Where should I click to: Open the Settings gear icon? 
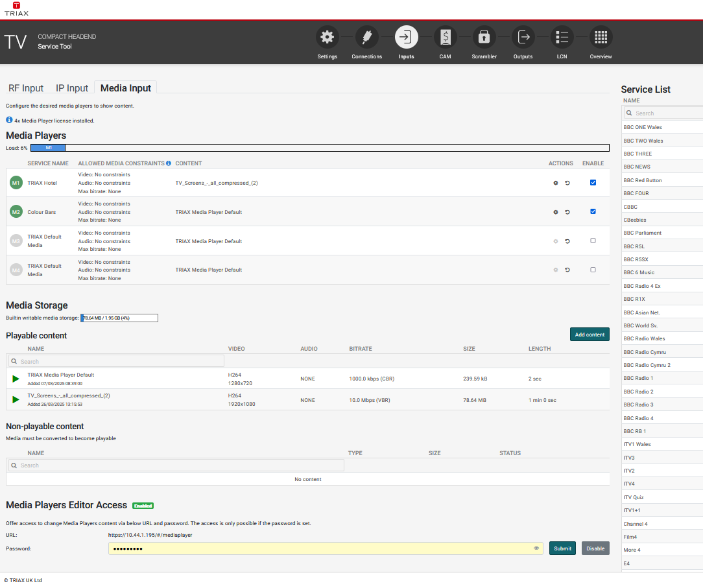click(328, 37)
